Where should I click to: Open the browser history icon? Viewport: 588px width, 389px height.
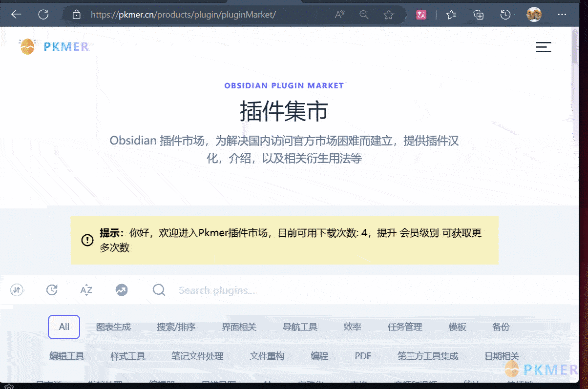coord(505,15)
